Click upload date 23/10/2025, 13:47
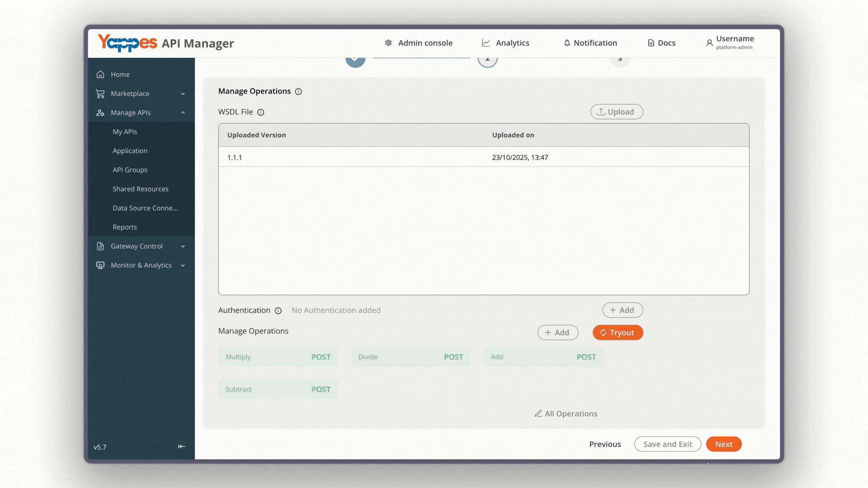 point(520,157)
